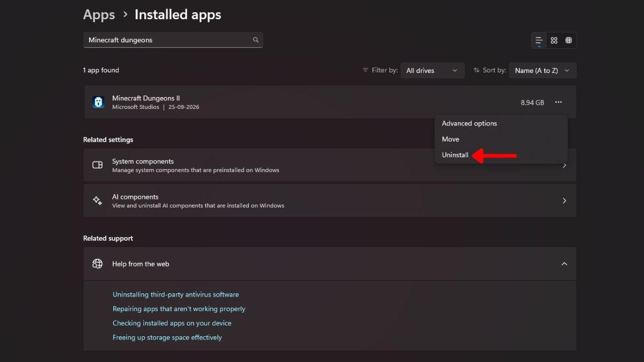Screen dimensions: 644x362
Task: Click the Minecraft dungeons search field
Action: (x=173, y=40)
